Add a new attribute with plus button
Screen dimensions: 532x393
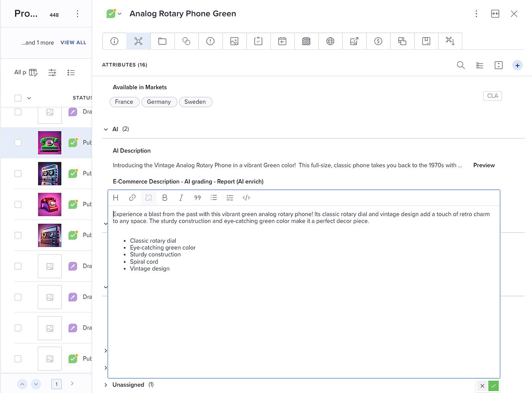(x=517, y=65)
